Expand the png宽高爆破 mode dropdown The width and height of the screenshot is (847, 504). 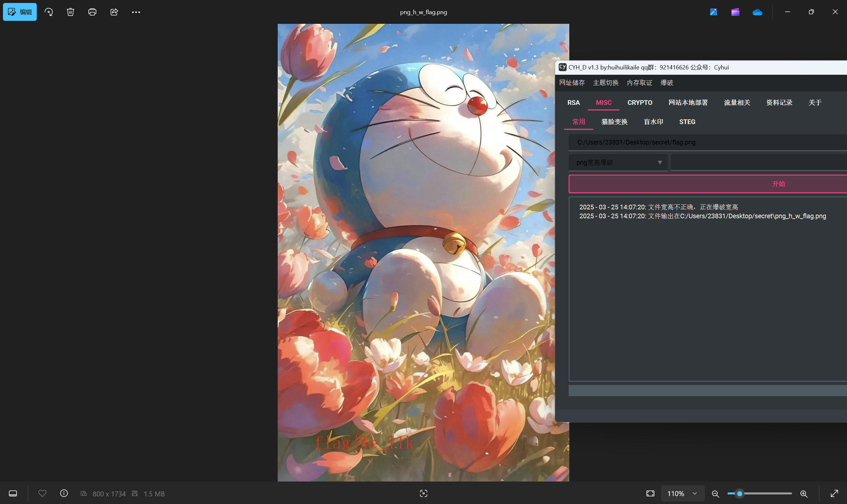pyautogui.click(x=618, y=162)
